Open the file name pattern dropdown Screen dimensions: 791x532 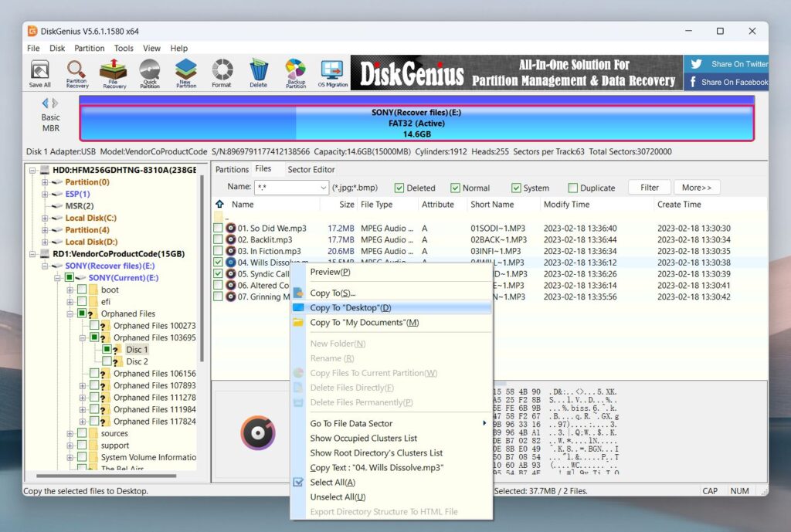pyautogui.click(x=324, y=188)
